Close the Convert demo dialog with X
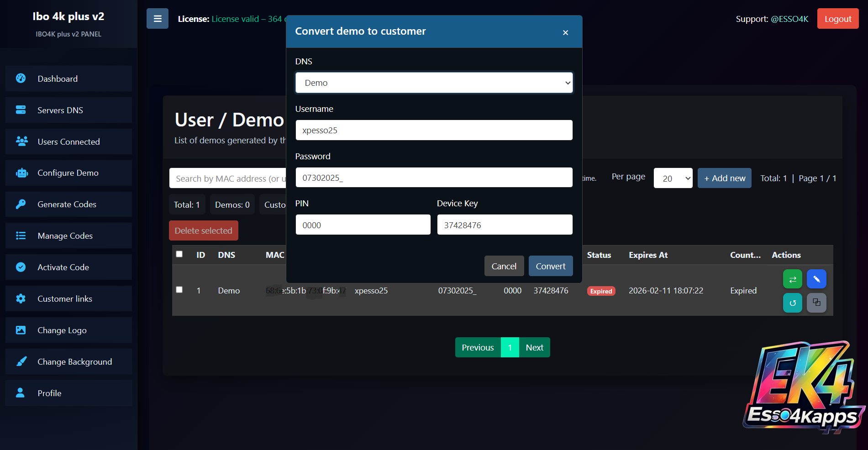Image resolution: width=868 pixels, height=450 pixels. click(565, 32)
